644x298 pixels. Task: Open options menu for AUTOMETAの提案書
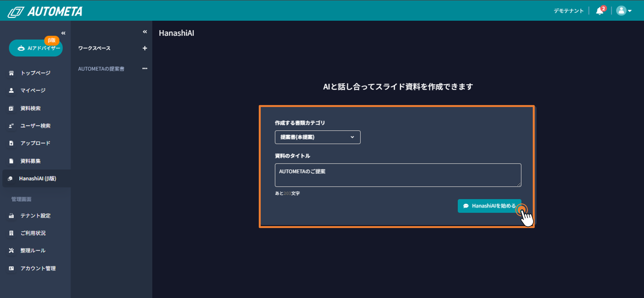click(x=145, y=68)
